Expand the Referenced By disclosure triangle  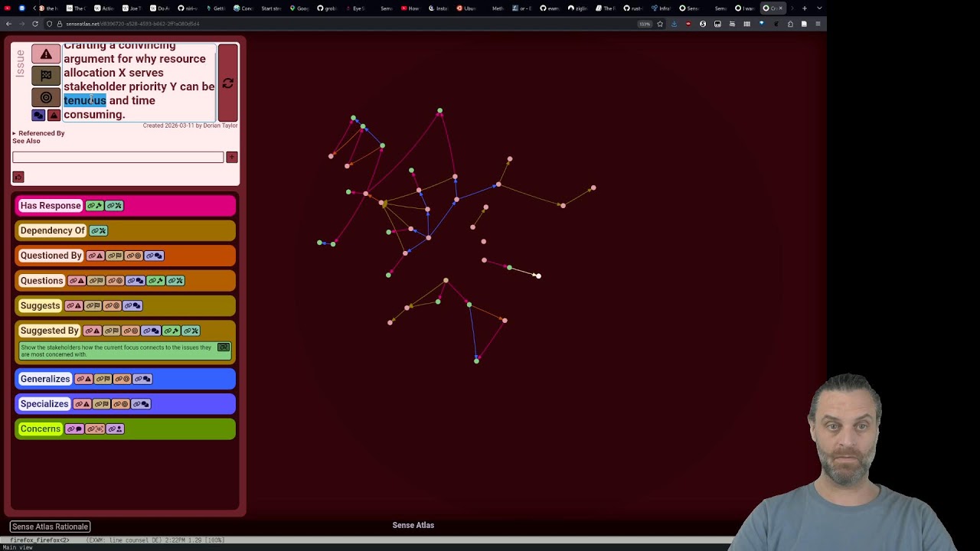click(14, 133)
